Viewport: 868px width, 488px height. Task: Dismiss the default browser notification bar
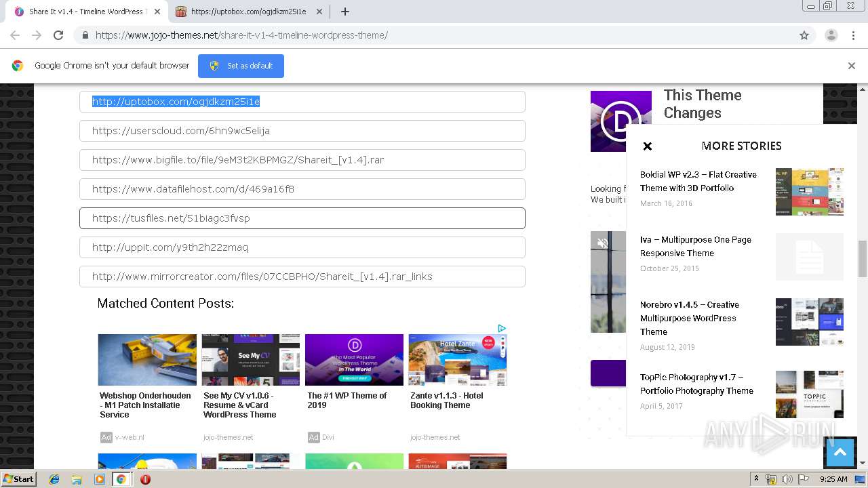[x=852, y=66]
